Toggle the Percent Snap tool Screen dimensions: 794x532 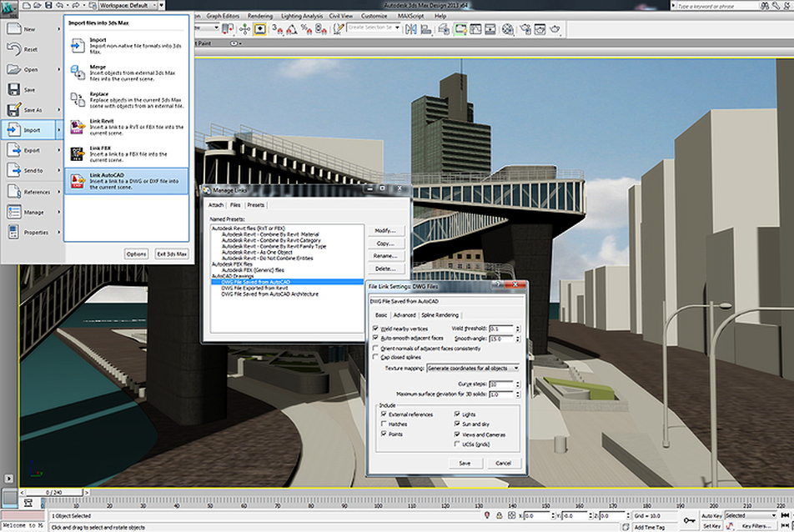(306, 29)
